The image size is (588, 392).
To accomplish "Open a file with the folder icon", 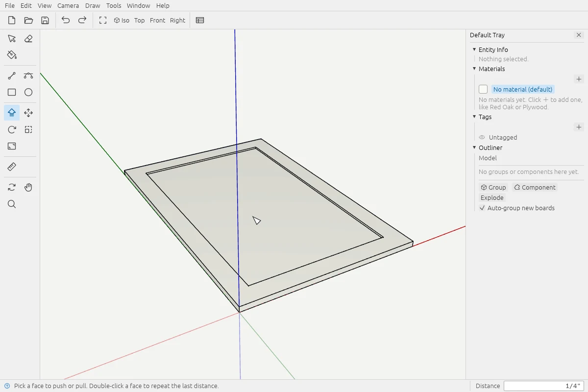I will point(28,20).
